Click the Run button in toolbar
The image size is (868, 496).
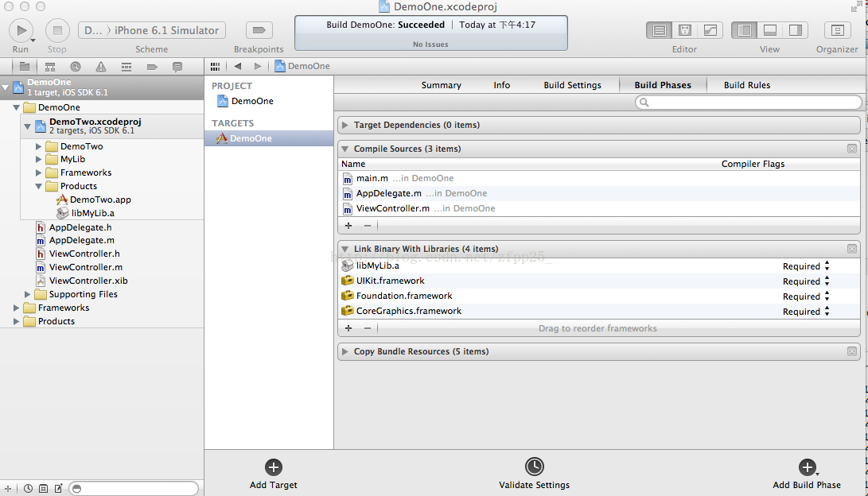21,30
